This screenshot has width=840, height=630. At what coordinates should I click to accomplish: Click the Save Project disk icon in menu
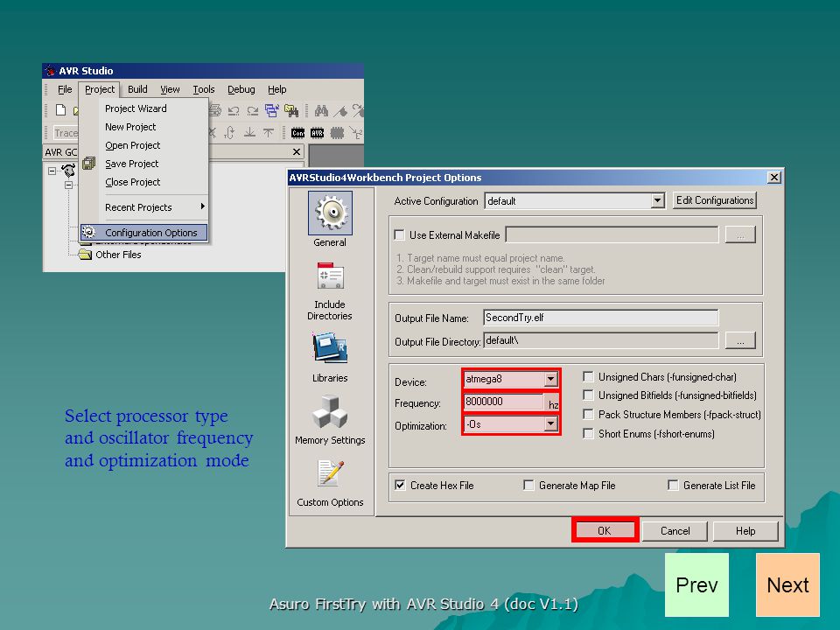point(89,164)
